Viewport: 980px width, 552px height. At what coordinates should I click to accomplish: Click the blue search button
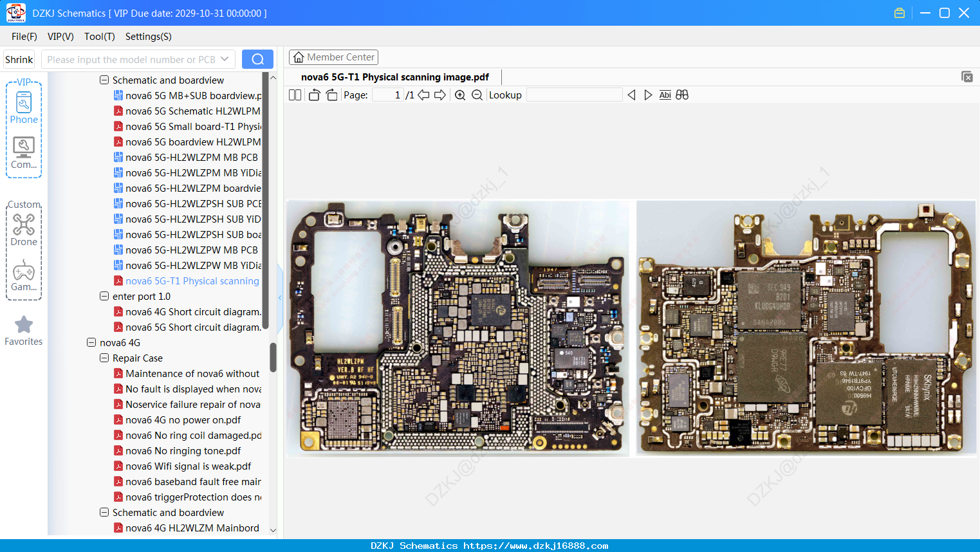pyautogui.click(x=257, y=59)
